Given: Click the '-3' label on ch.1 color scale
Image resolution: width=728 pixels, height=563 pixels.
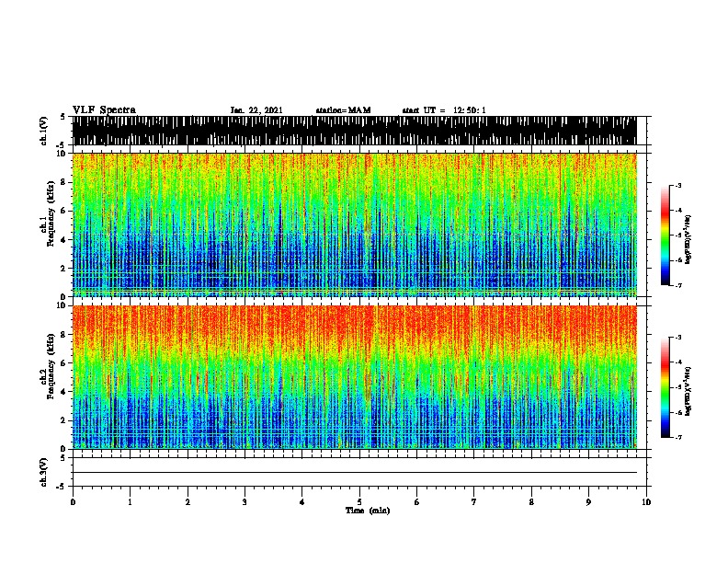Looking at the screenshot, I should pyautogui.click(x=678, y=186).
